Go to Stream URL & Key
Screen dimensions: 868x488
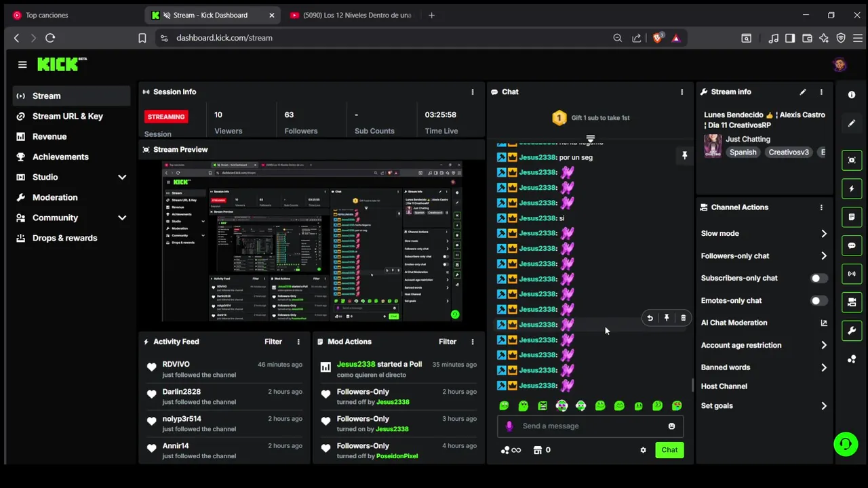(x=71, y=116)
